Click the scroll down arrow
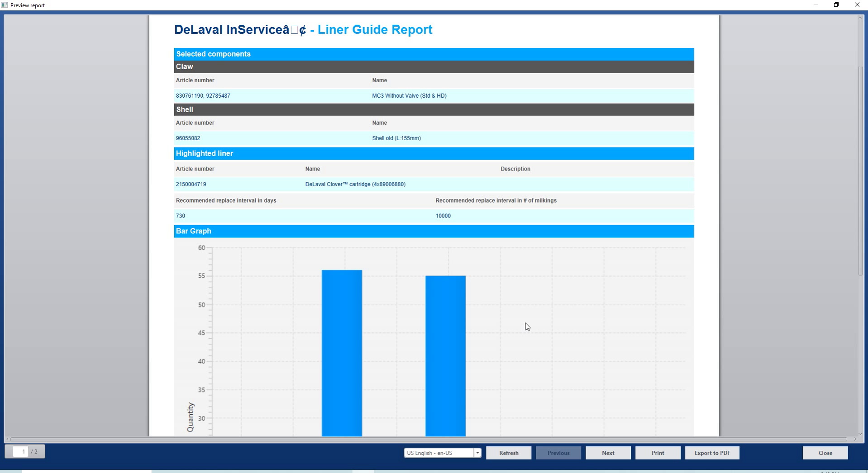This screenshot has width=868, height=473. coord(860,433)
